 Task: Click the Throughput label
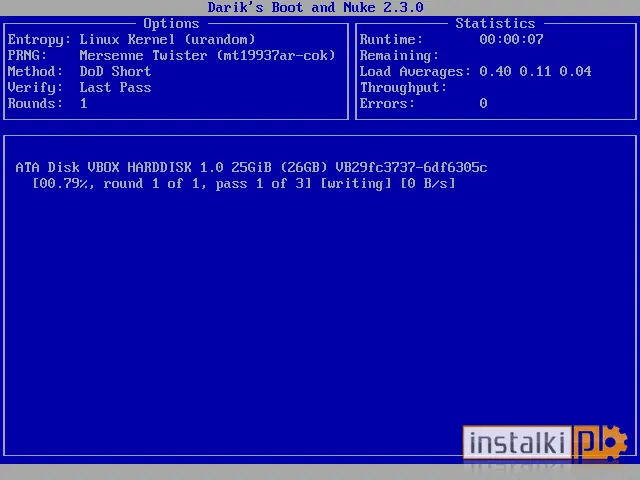(x=403, y=87)
